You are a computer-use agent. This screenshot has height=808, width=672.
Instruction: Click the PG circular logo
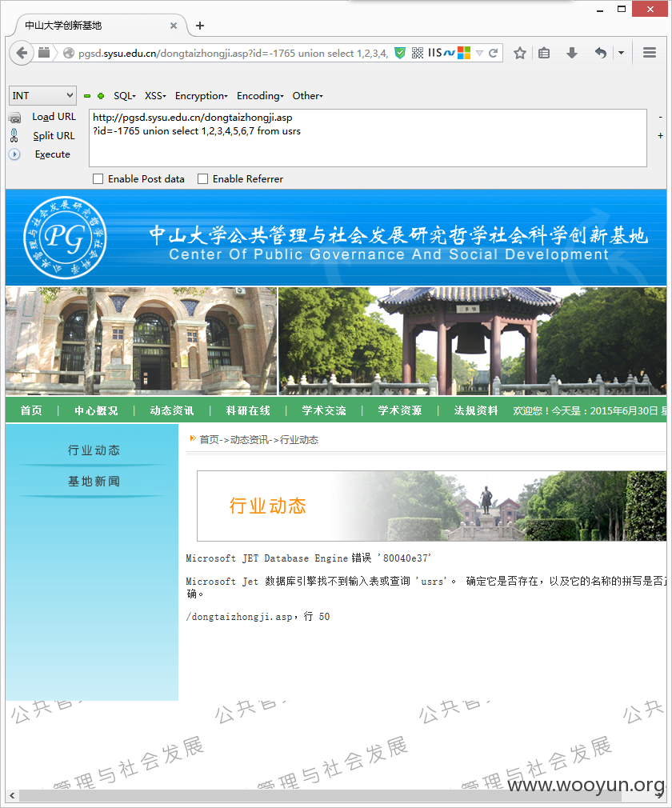(65, 238)
